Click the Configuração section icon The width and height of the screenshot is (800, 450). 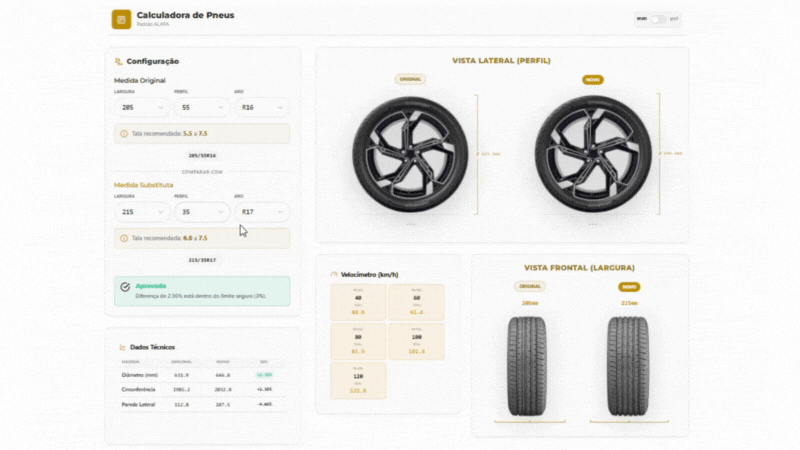[x=119, y=62]
